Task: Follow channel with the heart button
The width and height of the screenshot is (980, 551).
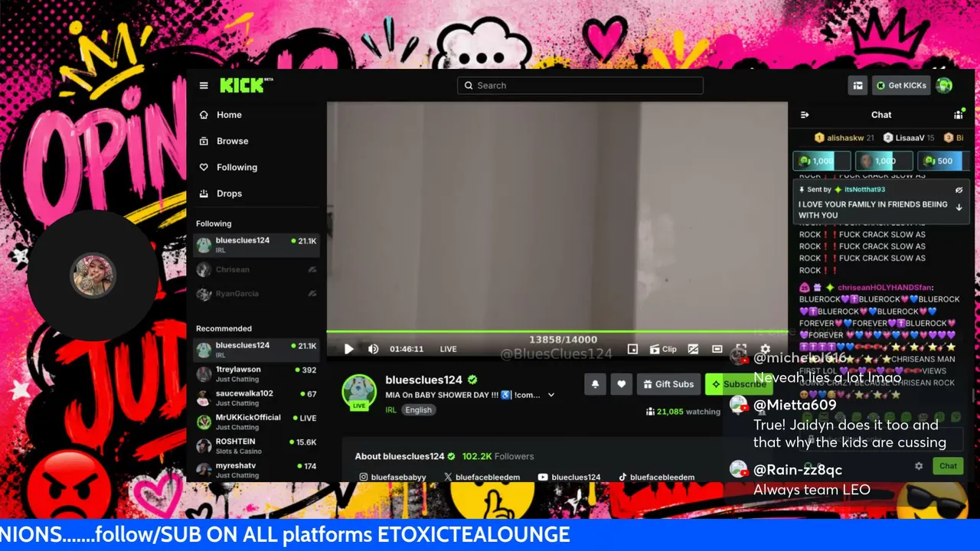Action: point(621,384)
